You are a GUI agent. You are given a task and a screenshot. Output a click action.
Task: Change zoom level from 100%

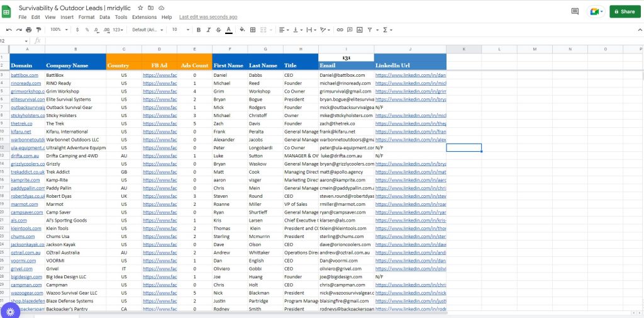(x=59, y=30)
